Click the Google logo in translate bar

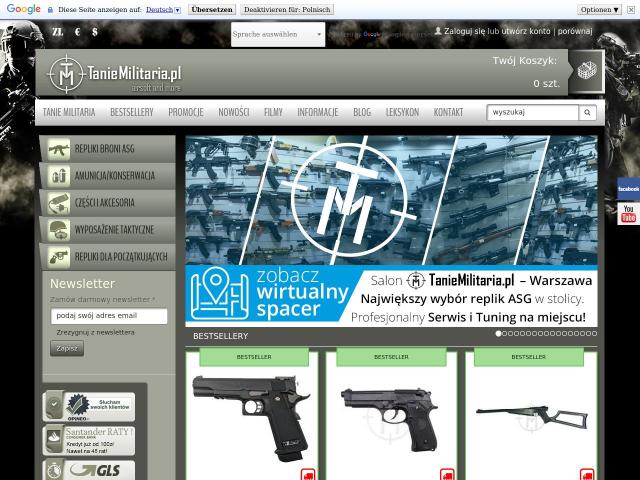[23, 9]
